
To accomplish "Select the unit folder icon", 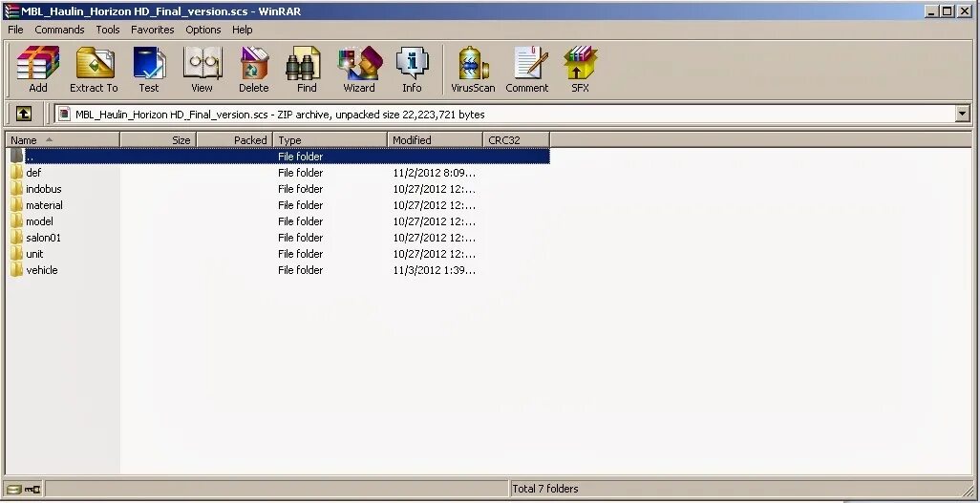I will click(x=17, y=254).
